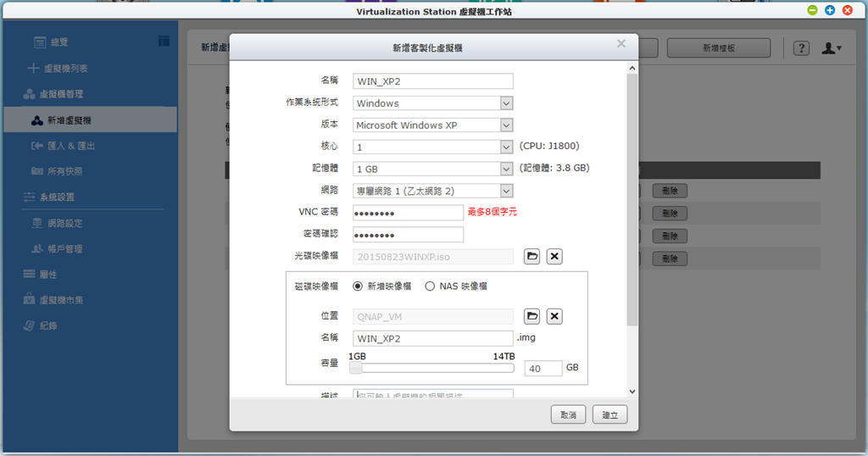The width and height of the screenshot is (868, 456).
Task: Open the 總覽 overview sidebar item
Action: (x=59, y=42)
